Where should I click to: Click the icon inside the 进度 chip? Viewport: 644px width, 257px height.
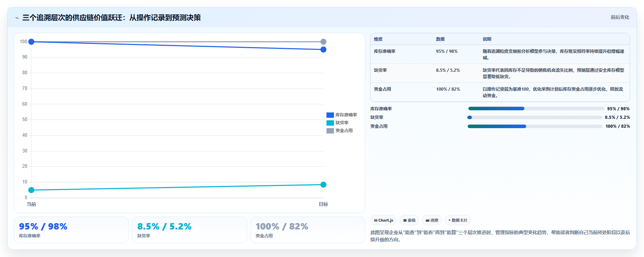coord(427,221)
